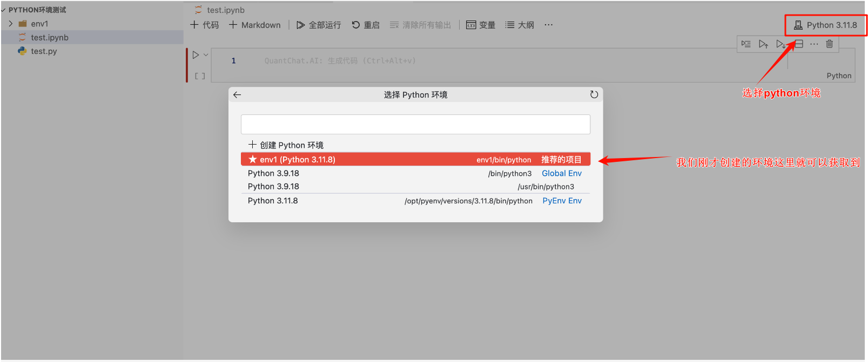The height and width of the screenshot is (362, 868).
Task: Focus the environment search input field
Action: [x=415, y=125]
